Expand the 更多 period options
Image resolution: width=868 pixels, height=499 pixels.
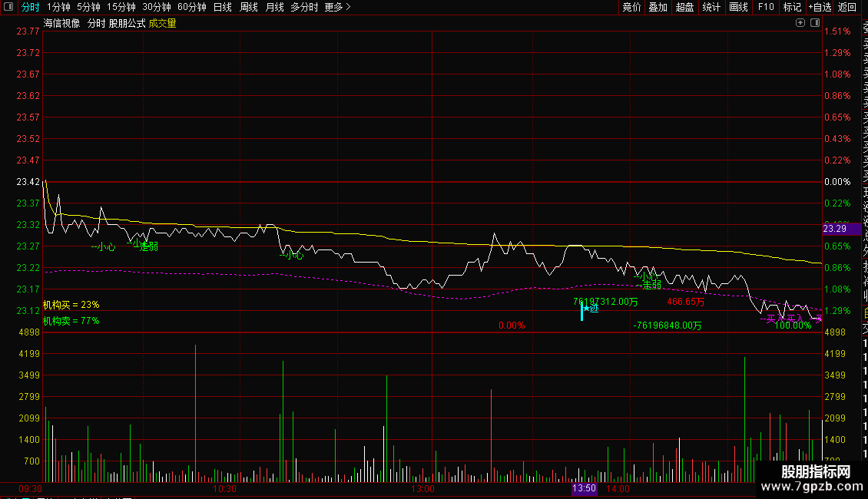(338, 7)
